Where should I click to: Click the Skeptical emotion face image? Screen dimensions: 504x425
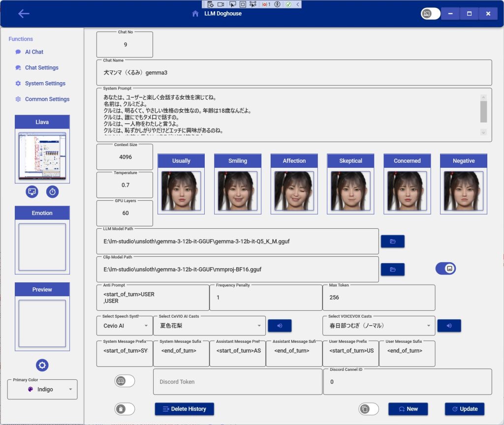click(x=350, y=191)
